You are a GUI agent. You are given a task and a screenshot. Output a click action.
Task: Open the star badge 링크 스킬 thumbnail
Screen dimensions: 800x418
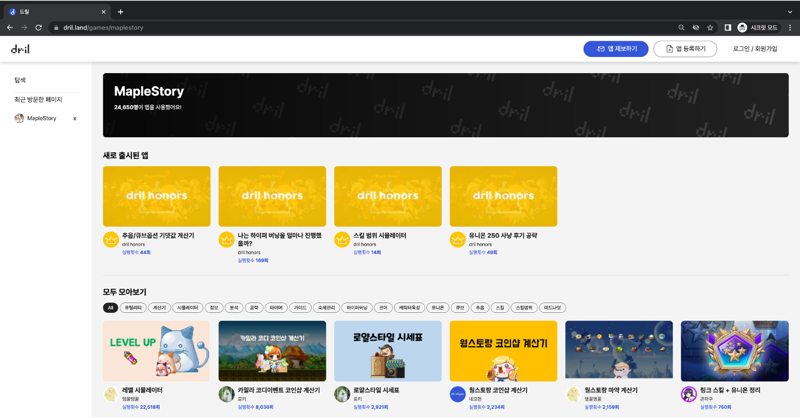[x=735, y=351]
